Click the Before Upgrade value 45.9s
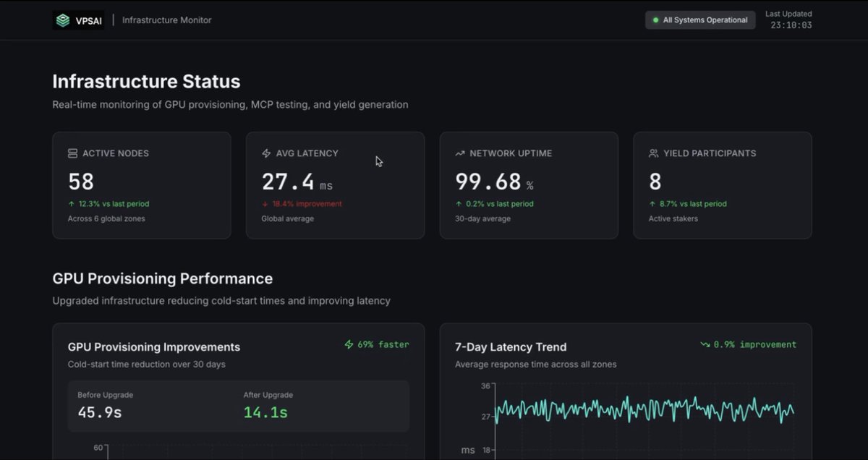Viewport: 868px width, 460px height. [x=99, y=412]
